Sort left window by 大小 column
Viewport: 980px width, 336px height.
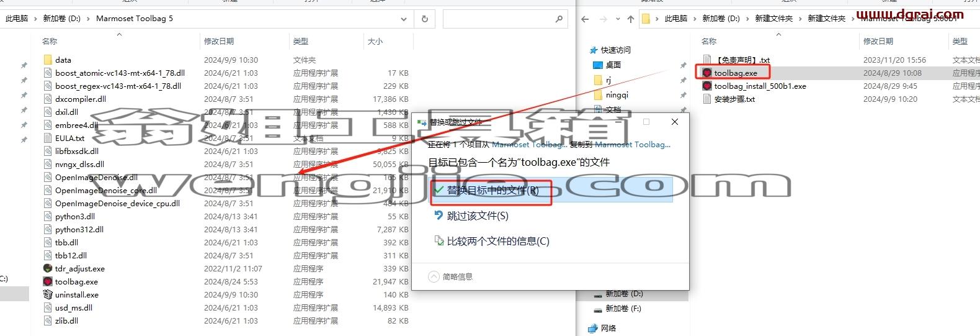tap(375, 41)
